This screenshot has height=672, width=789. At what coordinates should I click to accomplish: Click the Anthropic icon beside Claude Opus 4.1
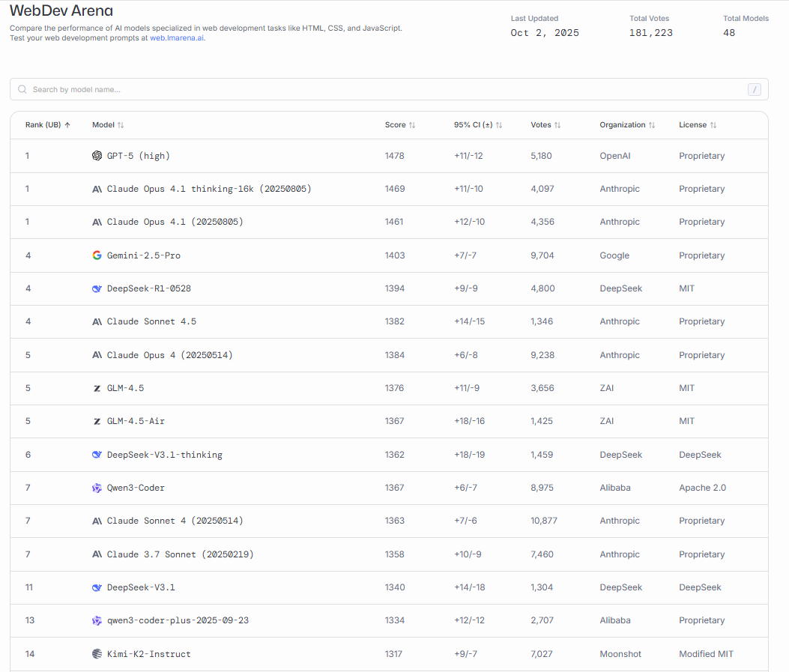[97, 222]
